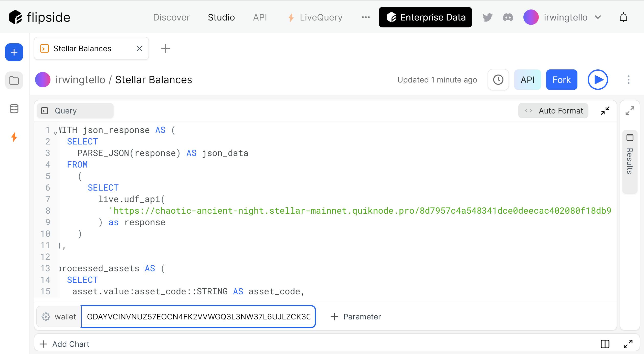Click the Enterprise Data button
Screen dimensions: 644x354
click(x=425, y=17)
